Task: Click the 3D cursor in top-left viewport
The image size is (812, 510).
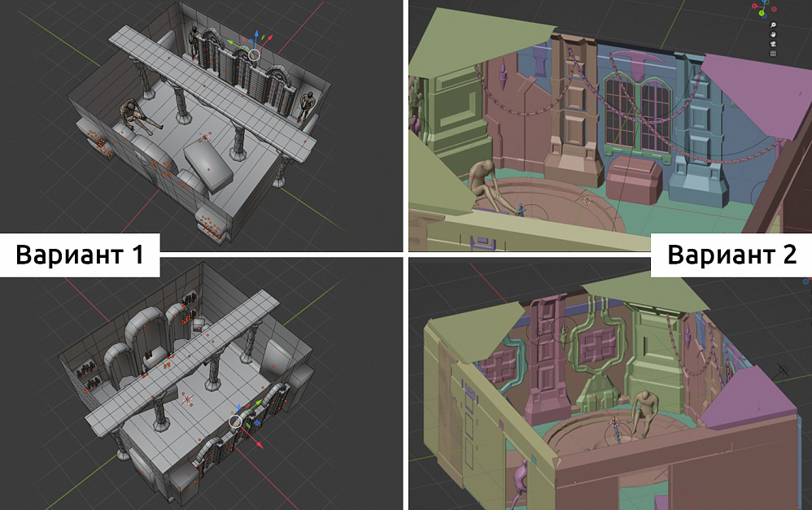Action: click(206, 137)
